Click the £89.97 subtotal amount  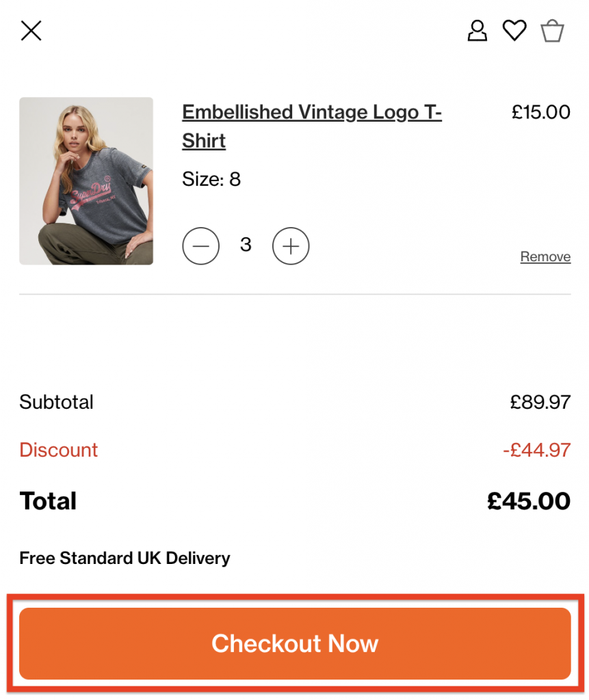point(540,402)
